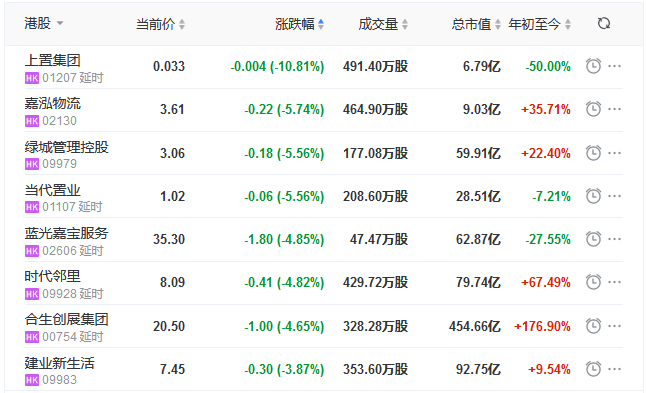Set a price alert for 蓝光嘉宝服务
The image size is (647, 393).
[593, 239]
